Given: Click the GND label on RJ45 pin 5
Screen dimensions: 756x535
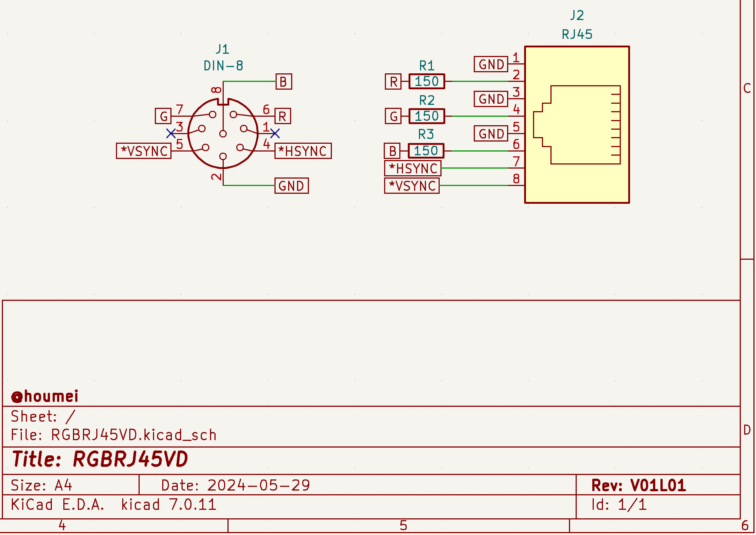Looking at the screenshot, I should tap(490, 133).
